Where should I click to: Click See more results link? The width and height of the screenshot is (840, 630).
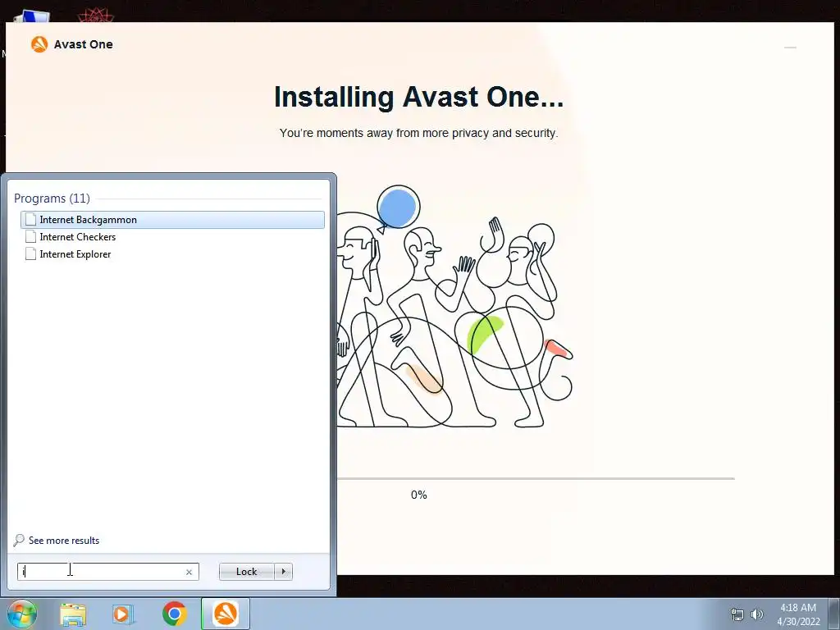click(64, 541)
